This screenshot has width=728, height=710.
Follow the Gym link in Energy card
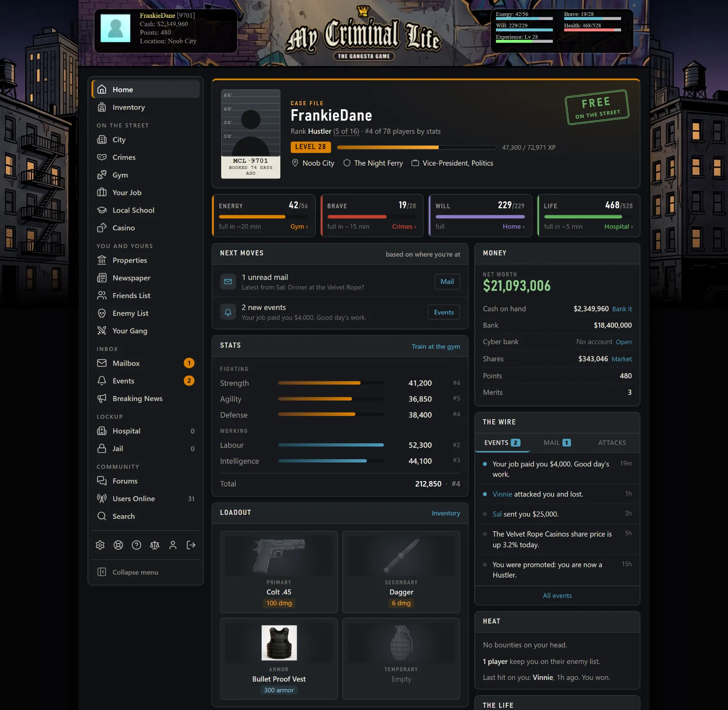(299, 226)
